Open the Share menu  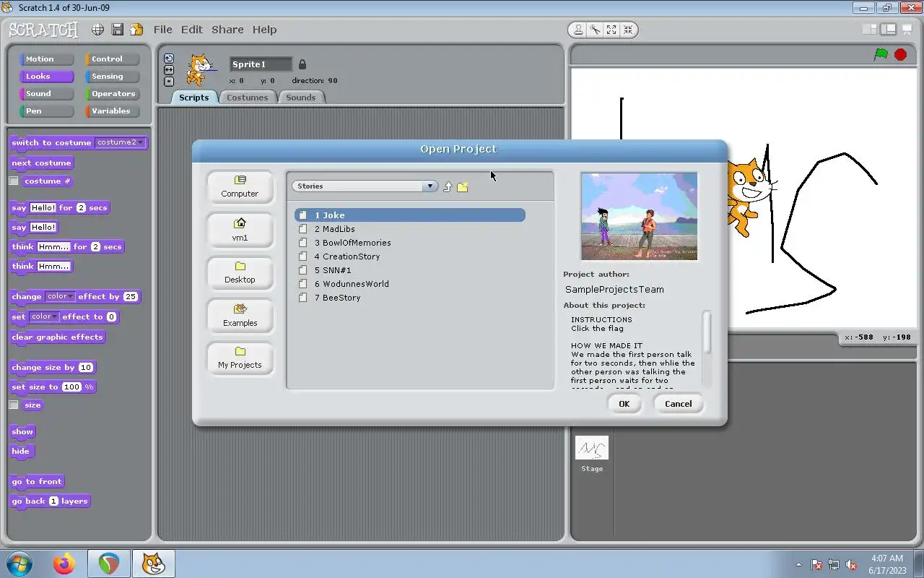[x=227, y=30]
